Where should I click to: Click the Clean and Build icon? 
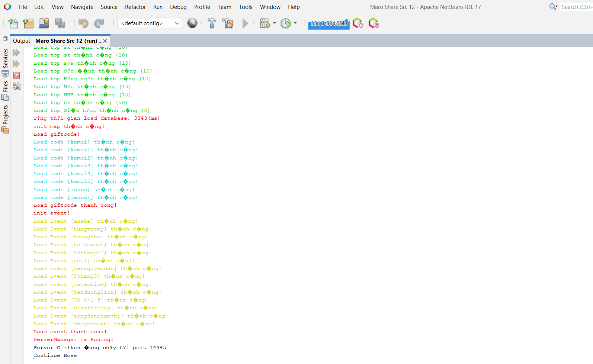tap(228, 23)
